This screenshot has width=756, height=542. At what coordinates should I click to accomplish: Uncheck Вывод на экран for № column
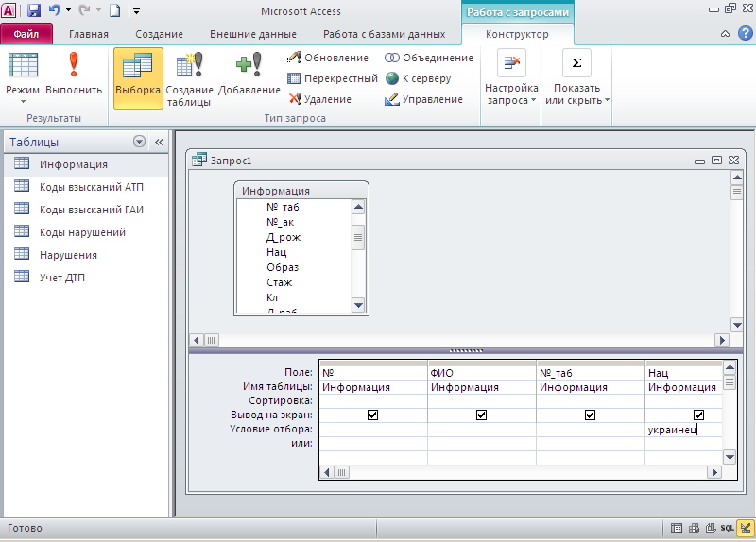pyautogui.click(x=372, y=415)
